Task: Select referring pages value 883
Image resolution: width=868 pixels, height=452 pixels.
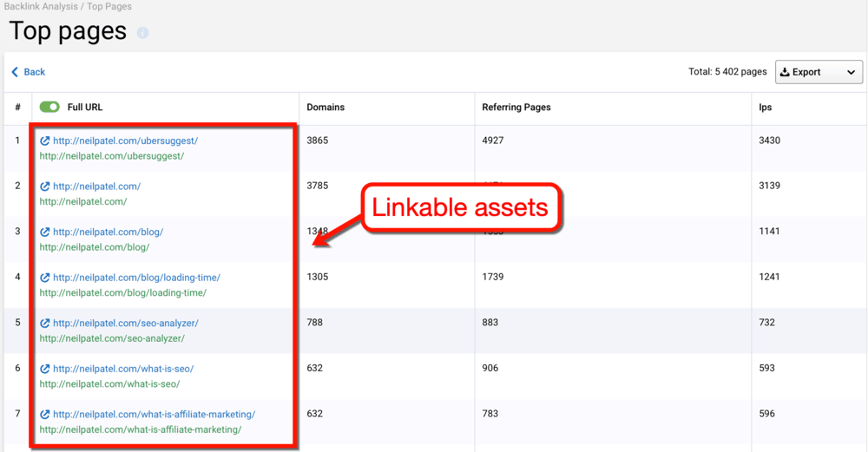Action: (x=490, y=323)
